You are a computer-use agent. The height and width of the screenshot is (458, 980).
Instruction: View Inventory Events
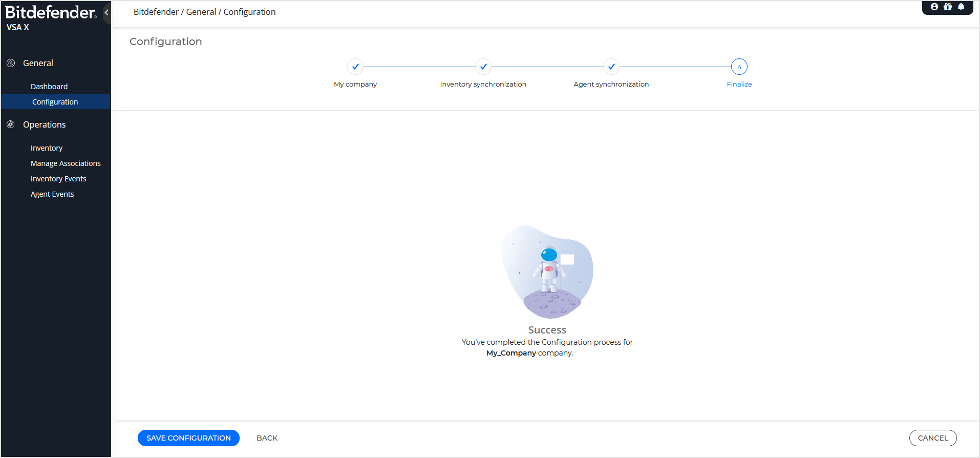58,179
